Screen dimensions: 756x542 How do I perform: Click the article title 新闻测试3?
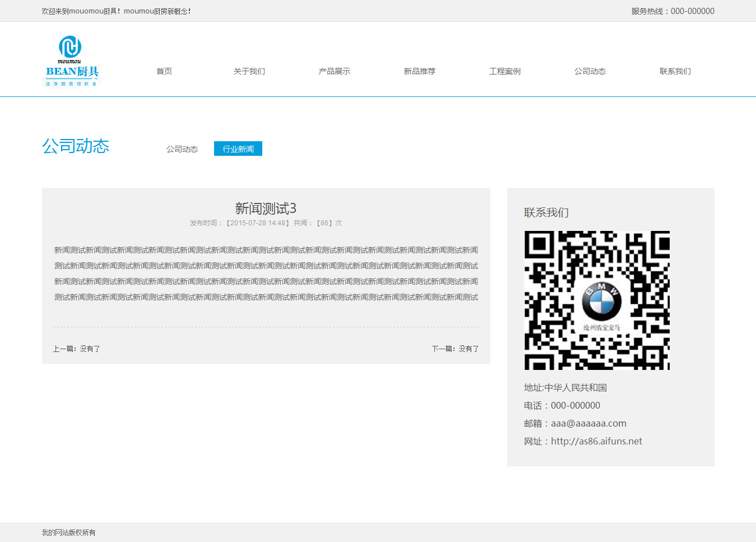[x=266, y=209]
